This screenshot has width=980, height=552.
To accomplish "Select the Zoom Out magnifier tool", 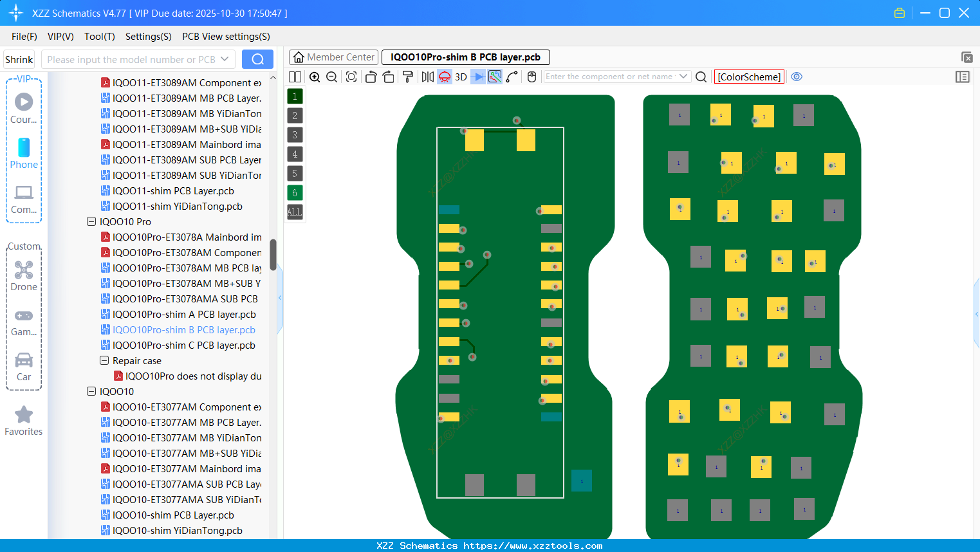I will click(x=331, y=77).
